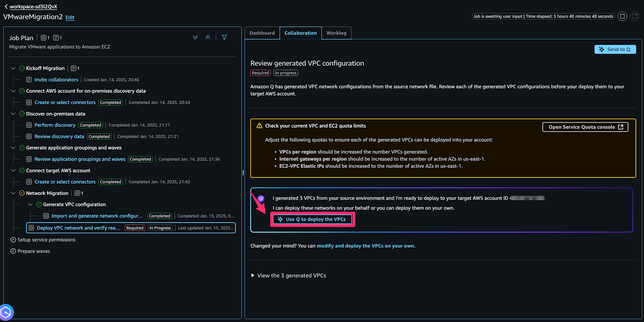Click the task count icon beside Network Migration

pos(77,193)
